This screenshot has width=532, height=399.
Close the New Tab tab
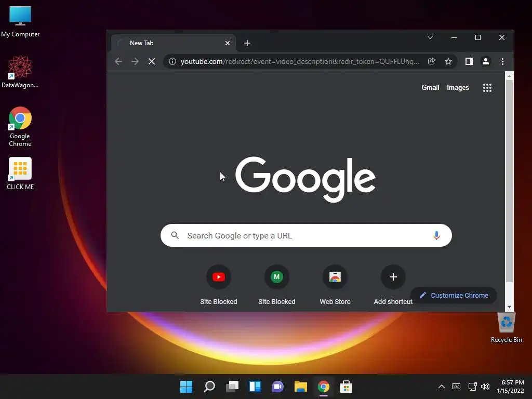(228, 43)
